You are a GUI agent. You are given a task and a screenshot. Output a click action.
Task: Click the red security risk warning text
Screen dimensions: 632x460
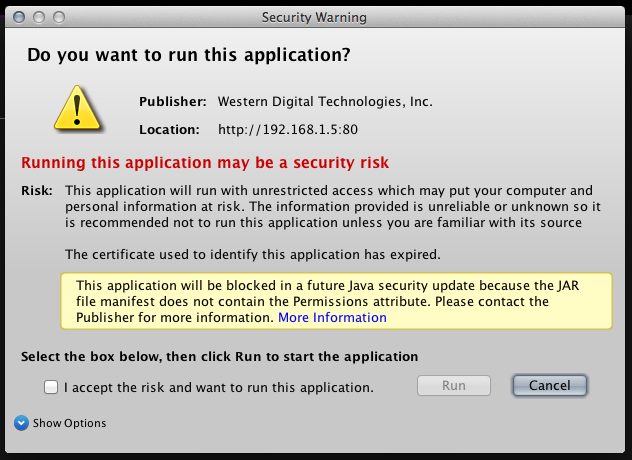pos(205,162)
